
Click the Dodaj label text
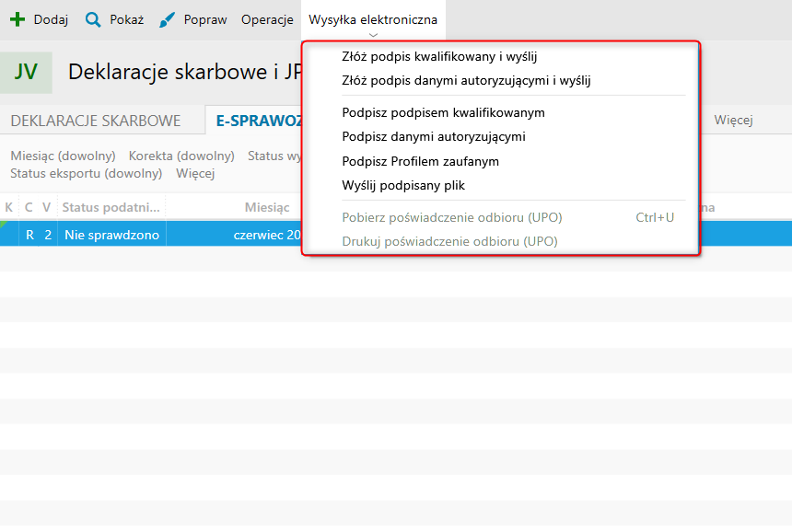click(x=51, y=19)
